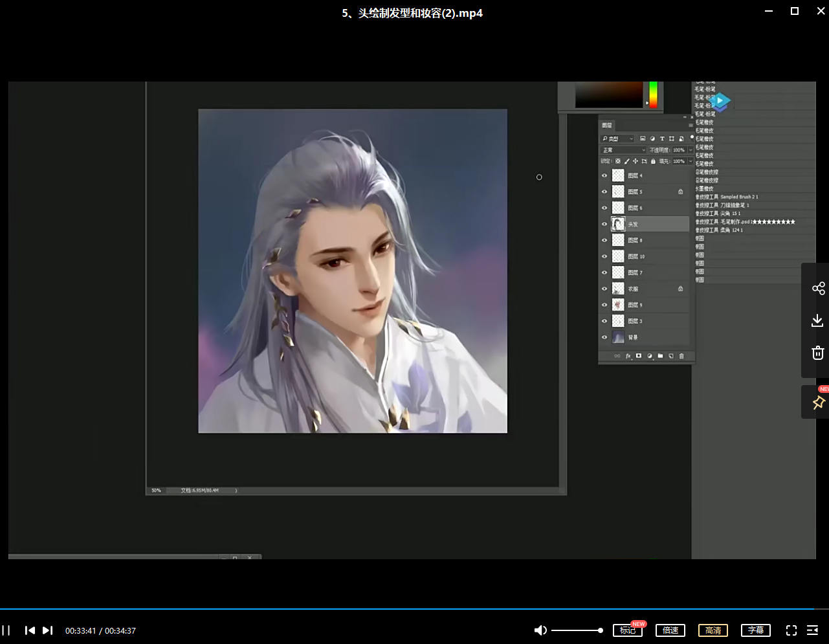Hide the 衣服 layer eye icon
This screenshot has height=644, width=829.
(604, 289)
